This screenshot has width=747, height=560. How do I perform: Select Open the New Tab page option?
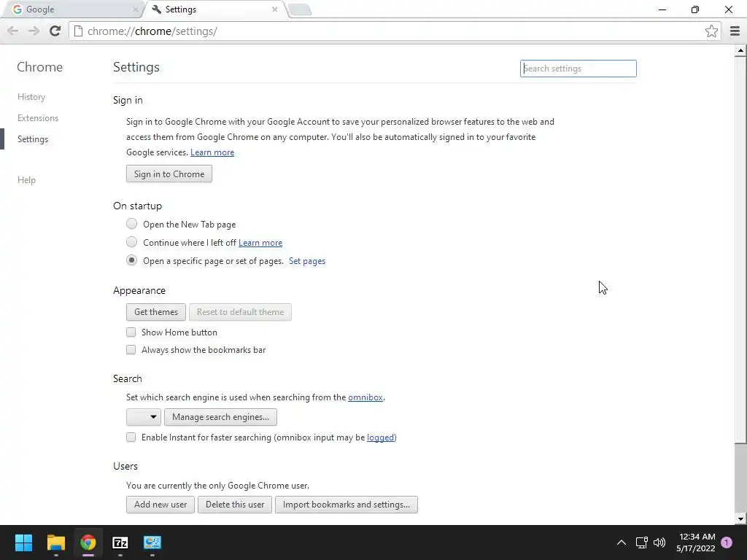click(131, 223)
